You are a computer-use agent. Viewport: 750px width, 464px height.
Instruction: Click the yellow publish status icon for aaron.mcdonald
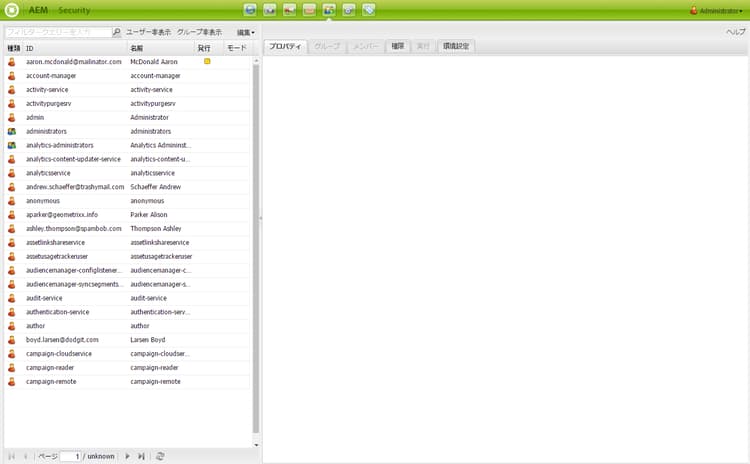pos(207,61)
